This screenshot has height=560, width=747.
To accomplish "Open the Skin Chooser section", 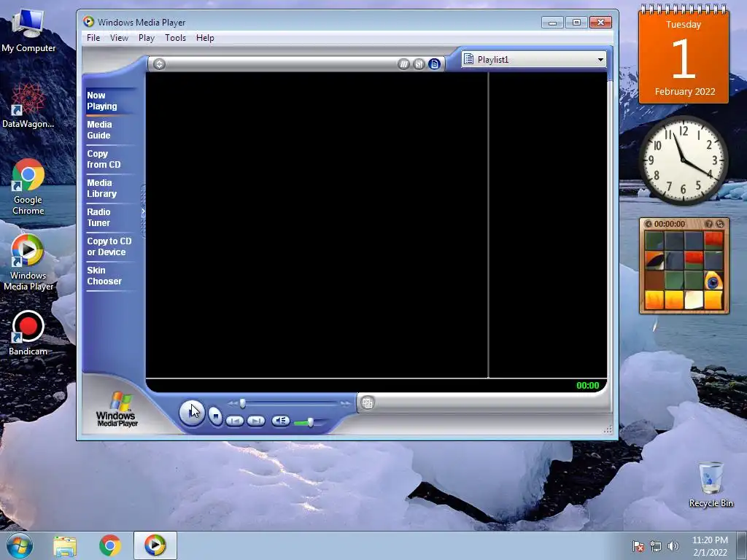I will click(104, 276).
